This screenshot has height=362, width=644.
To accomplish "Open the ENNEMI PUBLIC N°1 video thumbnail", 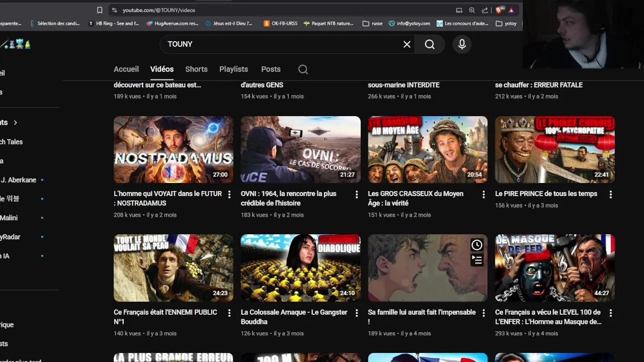I will 174,268.
